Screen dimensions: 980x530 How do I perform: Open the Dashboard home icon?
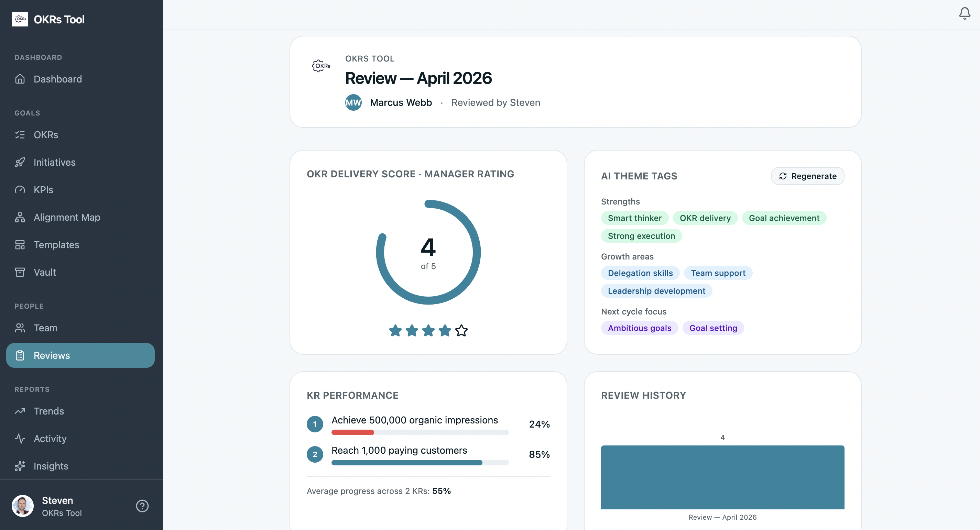pyautogui.click(x=20, y=79)
